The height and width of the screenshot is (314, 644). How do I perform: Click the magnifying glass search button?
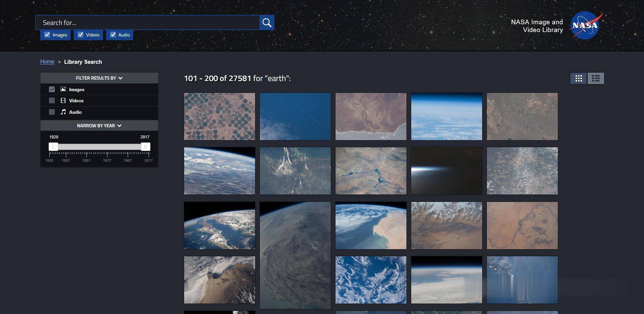tap(267, 23)
